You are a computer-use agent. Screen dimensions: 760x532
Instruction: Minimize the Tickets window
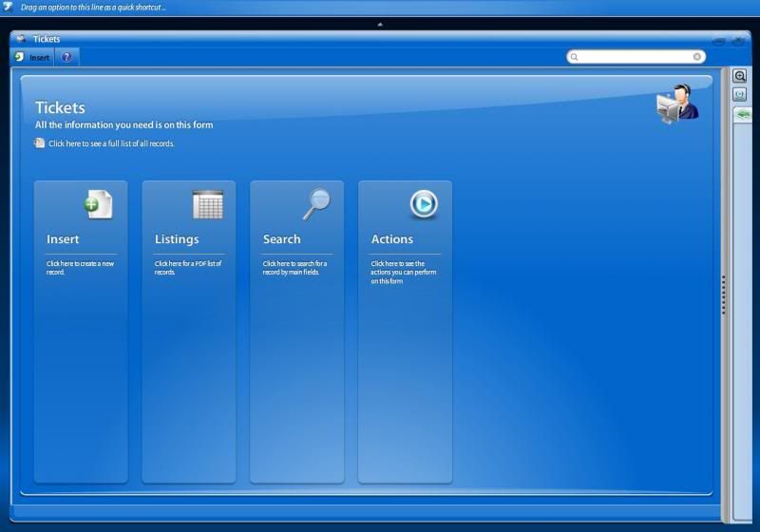pos(719,42)
